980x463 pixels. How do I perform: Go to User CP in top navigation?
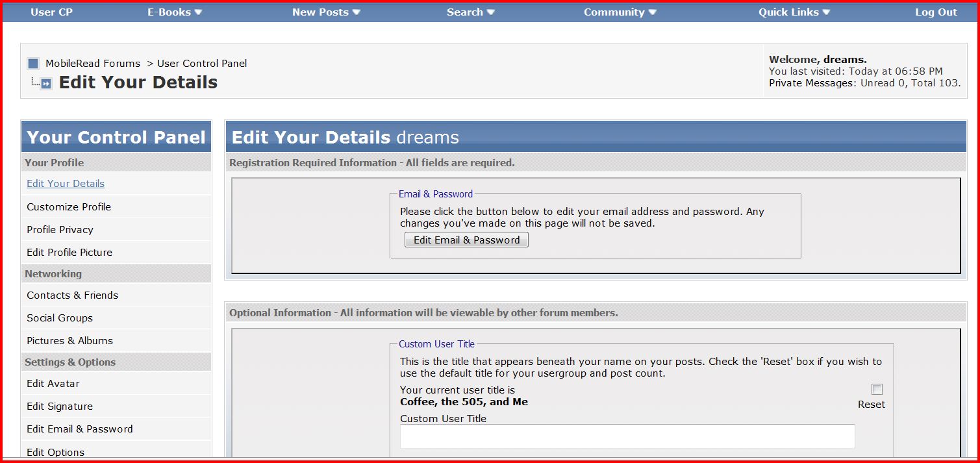click(51, 12)
